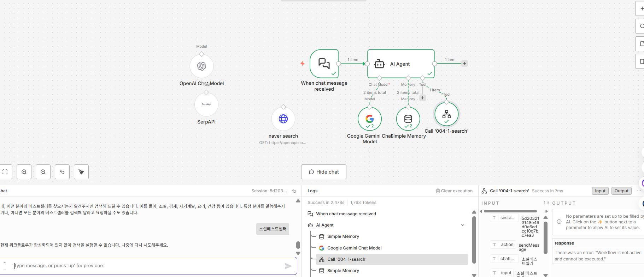Select the OpenAI Chat Model node

point(201,66)
